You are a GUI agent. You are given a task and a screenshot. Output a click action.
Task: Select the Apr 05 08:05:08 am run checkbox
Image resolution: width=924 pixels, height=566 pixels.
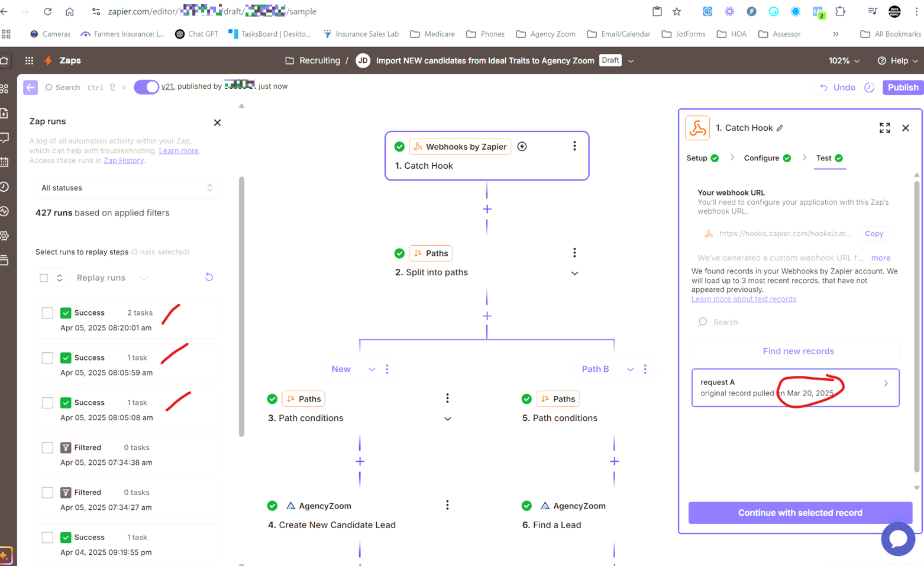[47, 403]
